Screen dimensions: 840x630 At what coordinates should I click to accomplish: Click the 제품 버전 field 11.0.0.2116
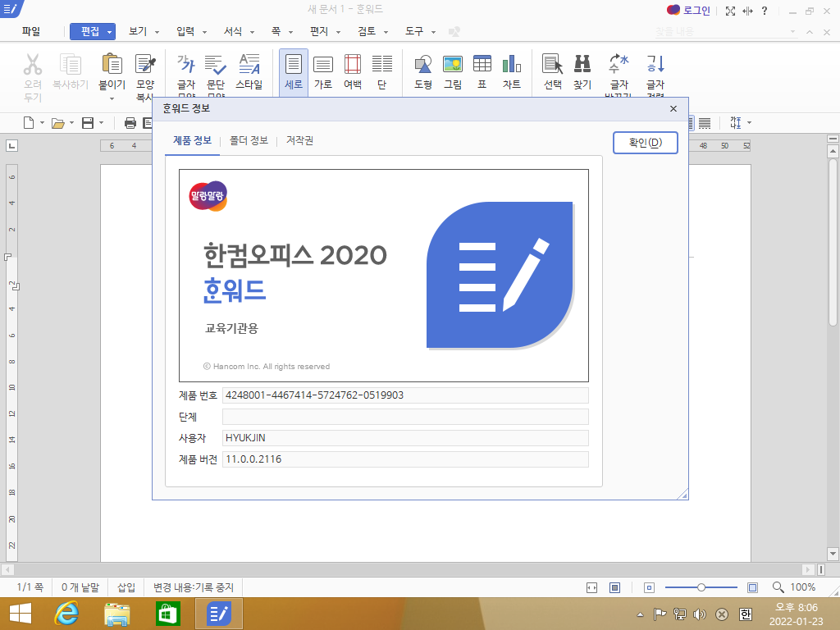(405, 459)
